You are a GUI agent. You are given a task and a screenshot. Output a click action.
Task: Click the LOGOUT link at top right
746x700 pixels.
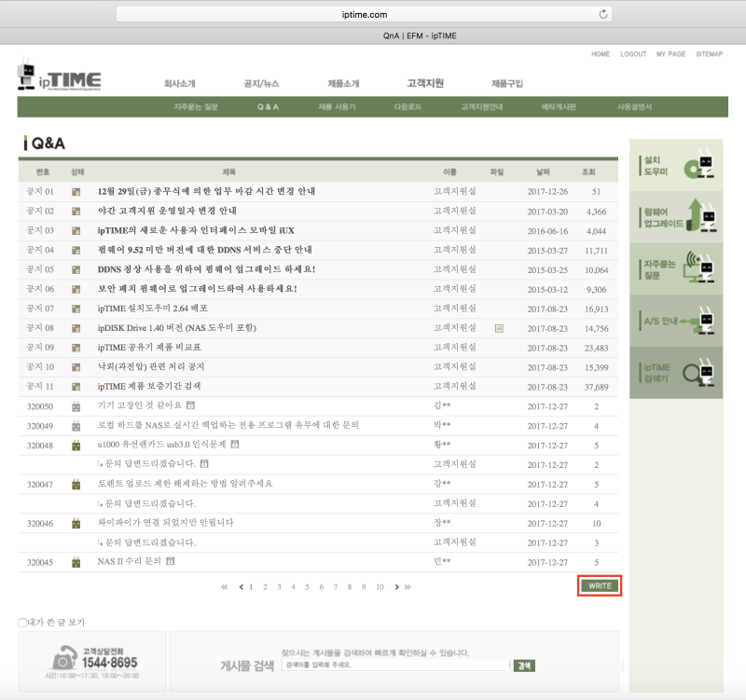[x=632, y=55]
